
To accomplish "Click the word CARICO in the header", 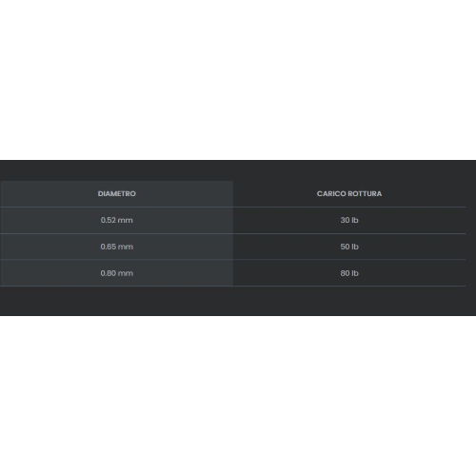I will point(331,194).
